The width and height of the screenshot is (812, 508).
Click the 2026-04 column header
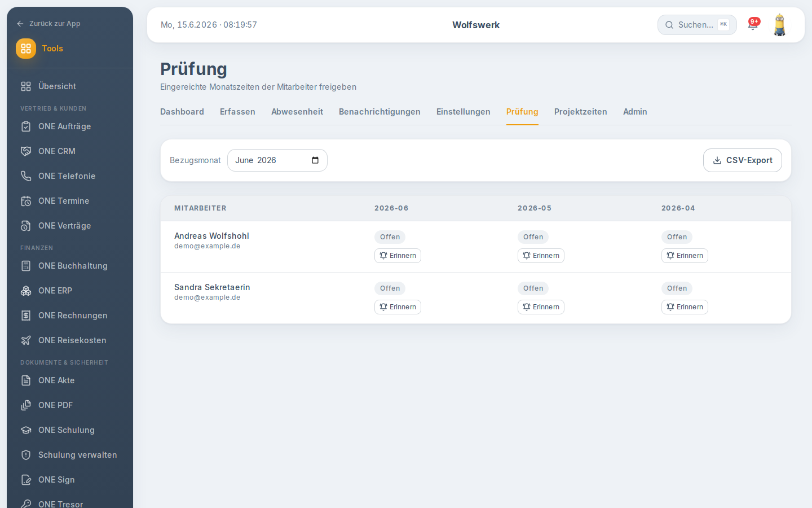pyautogui.click(x=678, y=208)
